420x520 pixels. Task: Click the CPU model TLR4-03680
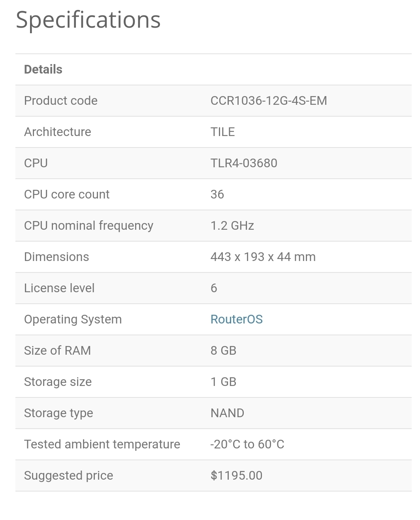(243, 163)
